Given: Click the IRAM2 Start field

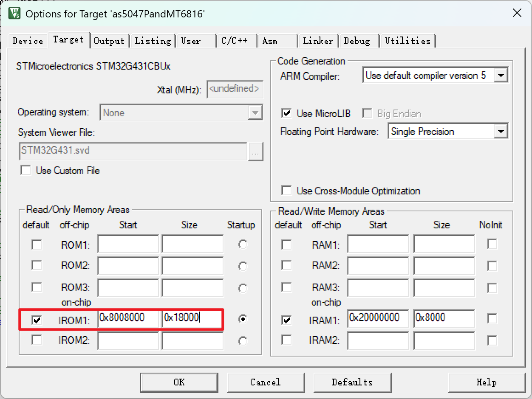Looking at the screenshot, I should pyautogui.click(x=378, y=340).
